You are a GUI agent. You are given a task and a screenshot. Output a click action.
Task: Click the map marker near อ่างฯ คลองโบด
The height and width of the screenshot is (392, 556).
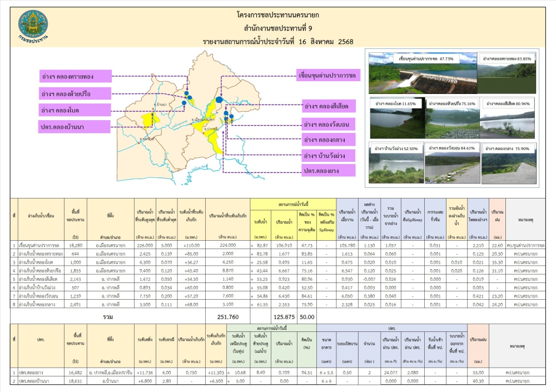click(184, 103)
